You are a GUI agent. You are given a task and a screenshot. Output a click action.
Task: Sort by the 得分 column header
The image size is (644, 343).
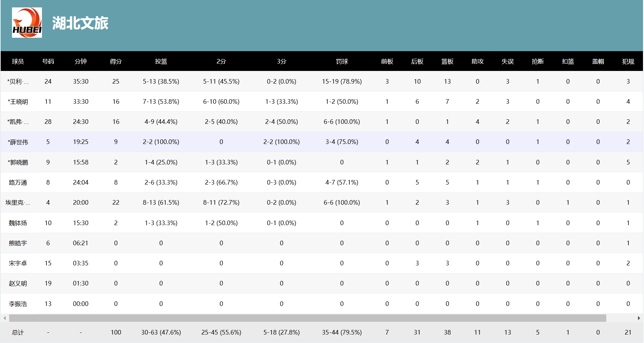point(116,61)
